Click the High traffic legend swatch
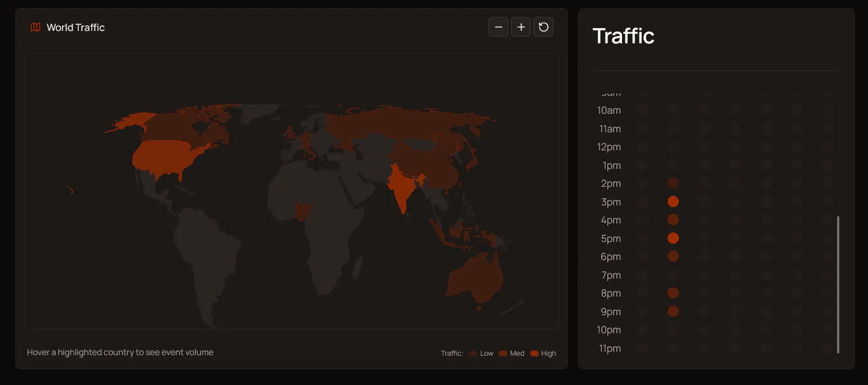 (x=534, y=353)
